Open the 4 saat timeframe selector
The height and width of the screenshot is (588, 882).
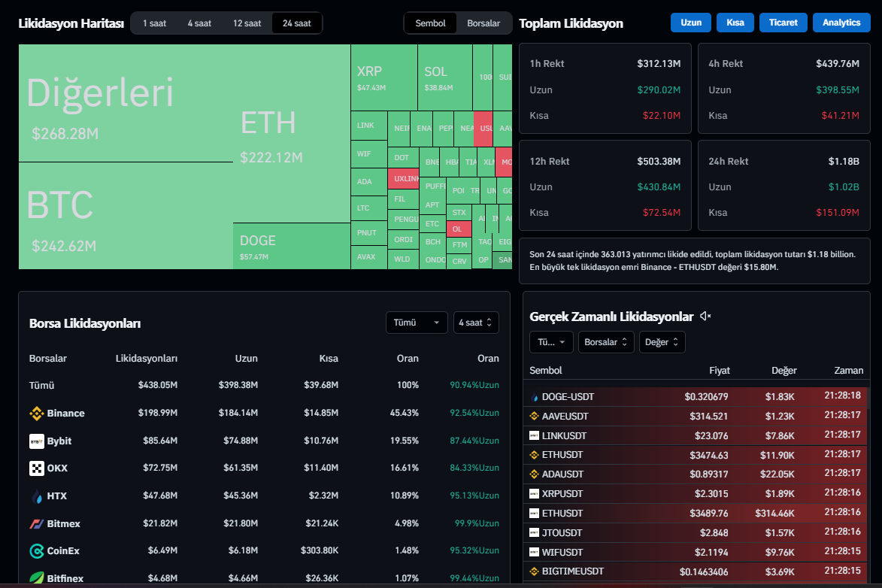coord(475,323)
